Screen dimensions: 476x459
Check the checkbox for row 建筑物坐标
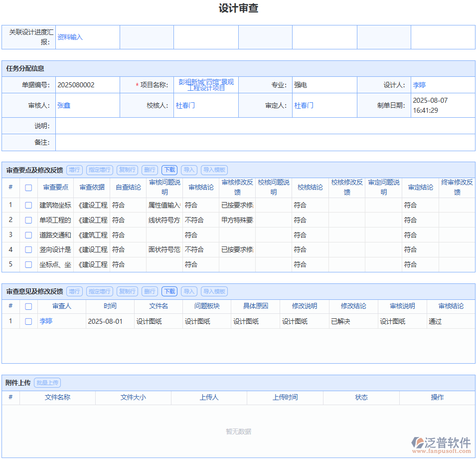coord(28,205)
